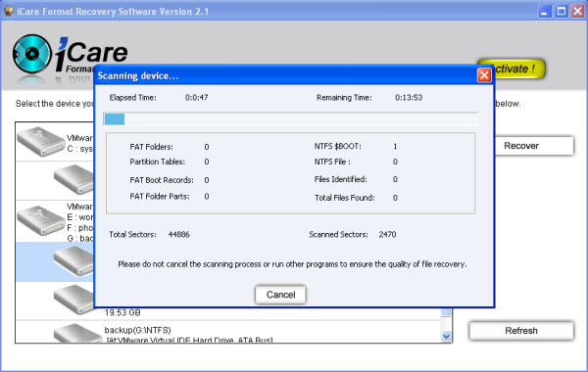Click the iCare disc logo
This screenshot has height=372, width=588.
[31, 54]
